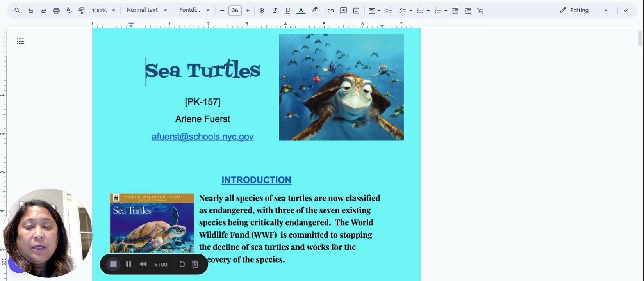Run spelling and grammar check

tap(69, 11)
